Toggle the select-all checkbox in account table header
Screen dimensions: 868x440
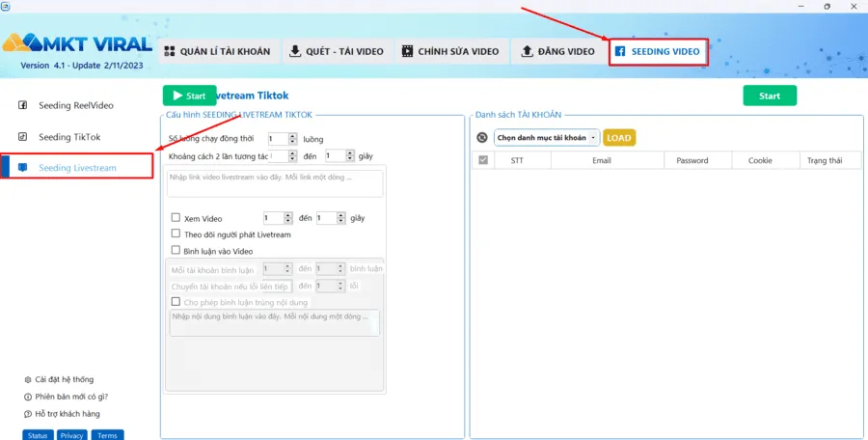tap(483, 160)
